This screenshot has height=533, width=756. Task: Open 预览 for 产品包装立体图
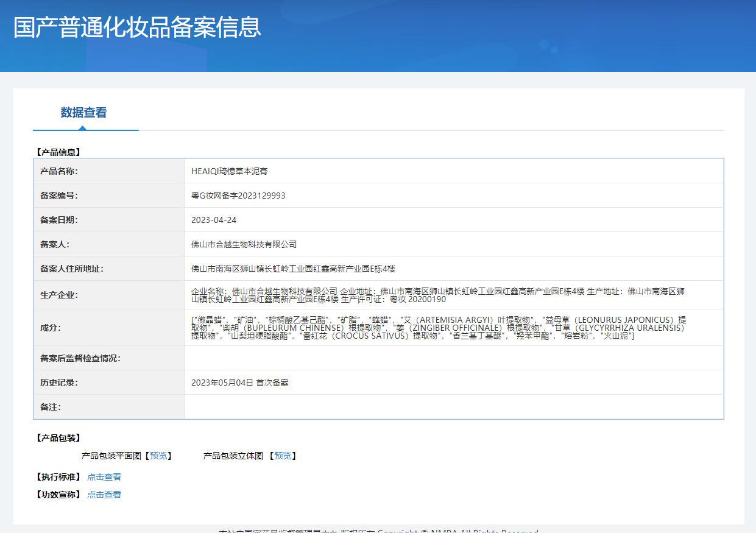pyautogui.click(x=283, y=456)
